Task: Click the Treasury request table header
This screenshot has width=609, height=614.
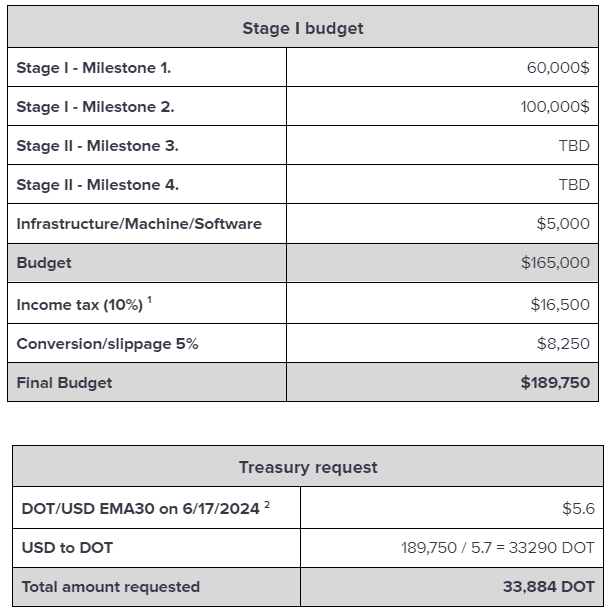Action: [x=308, y=467]
